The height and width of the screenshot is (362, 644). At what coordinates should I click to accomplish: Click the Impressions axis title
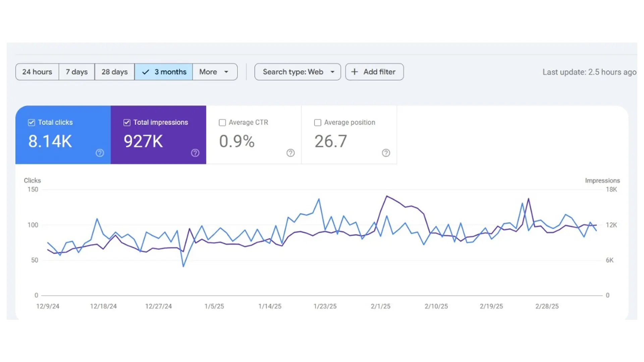click(x=602, y=181)
